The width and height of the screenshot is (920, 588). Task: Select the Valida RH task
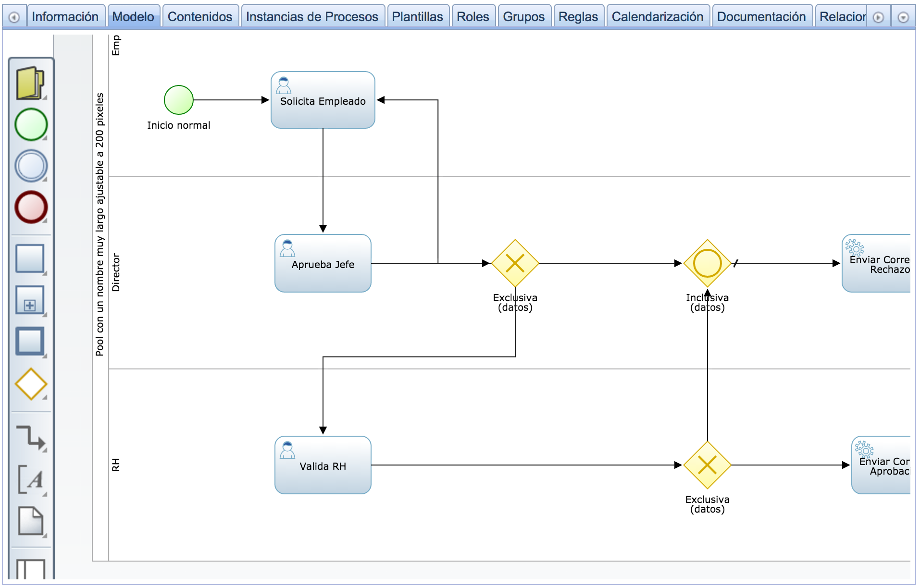323,465
